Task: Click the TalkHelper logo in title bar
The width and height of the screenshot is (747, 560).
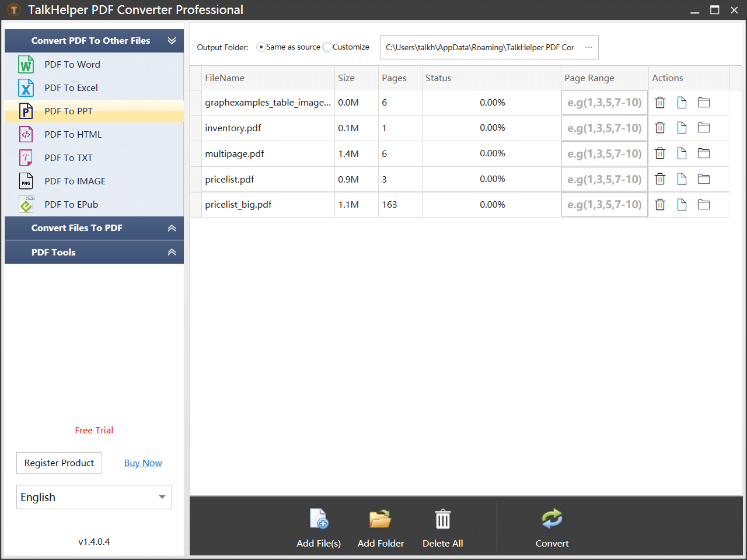Action: pyautogui.click(x=13, y=10)
